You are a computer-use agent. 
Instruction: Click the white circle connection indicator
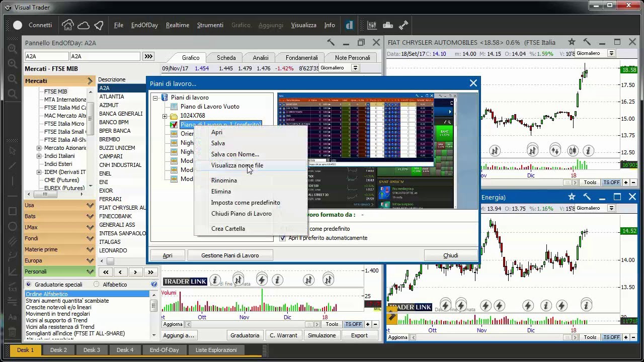coord(18,25)
